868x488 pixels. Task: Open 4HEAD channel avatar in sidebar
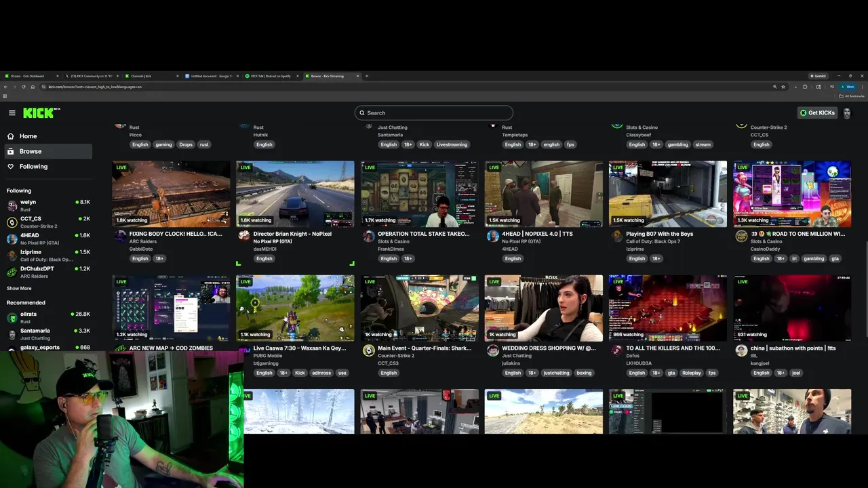coord(12,239)
